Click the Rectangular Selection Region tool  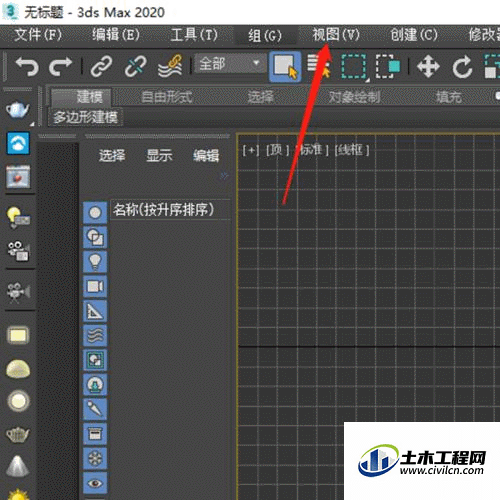coord(354,66)
